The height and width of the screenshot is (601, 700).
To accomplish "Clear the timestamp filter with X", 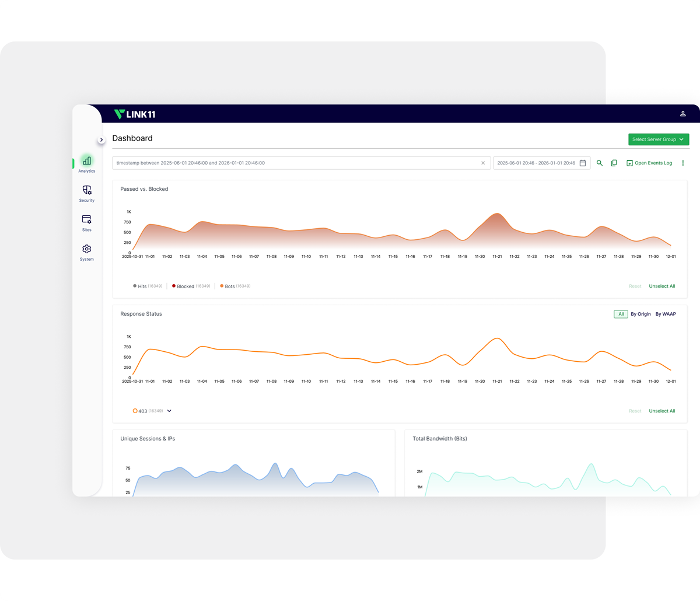I will coord(482,163).
